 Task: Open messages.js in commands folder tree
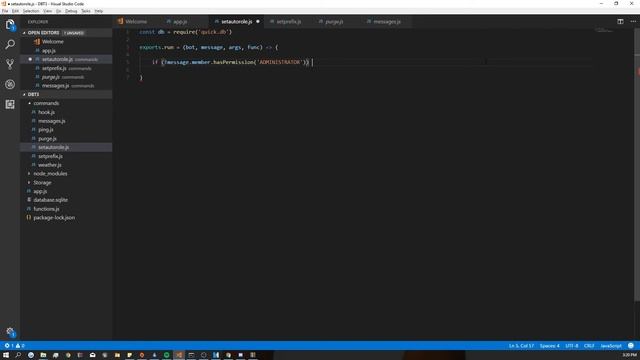coord(51,121)
